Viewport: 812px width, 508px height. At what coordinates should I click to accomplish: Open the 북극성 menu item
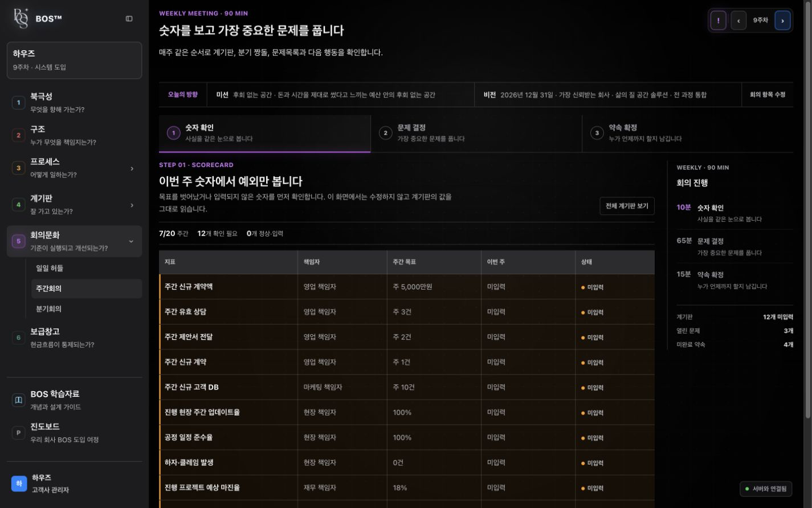[x=74, y=103]
